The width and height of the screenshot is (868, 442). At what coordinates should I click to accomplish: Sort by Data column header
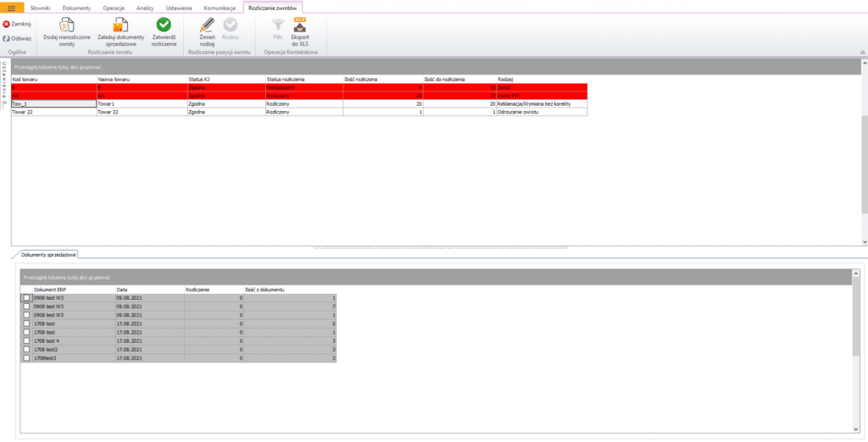click(149, 290)
